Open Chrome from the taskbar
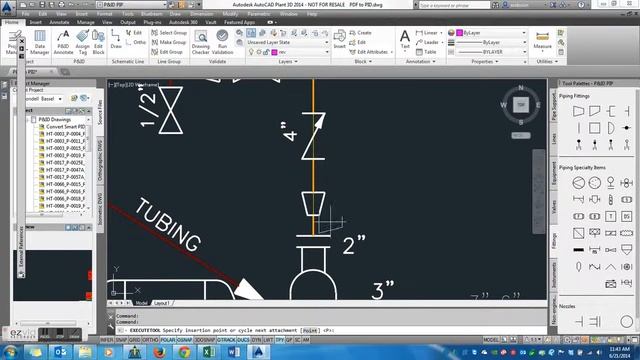 click(x=184, y=352)
